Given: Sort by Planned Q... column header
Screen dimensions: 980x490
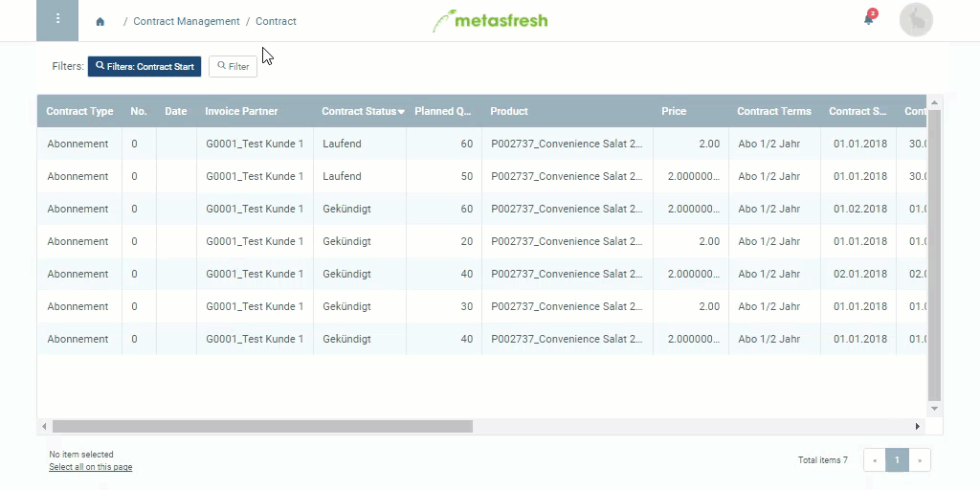Looking at the screenshot, I should (444, 111).
